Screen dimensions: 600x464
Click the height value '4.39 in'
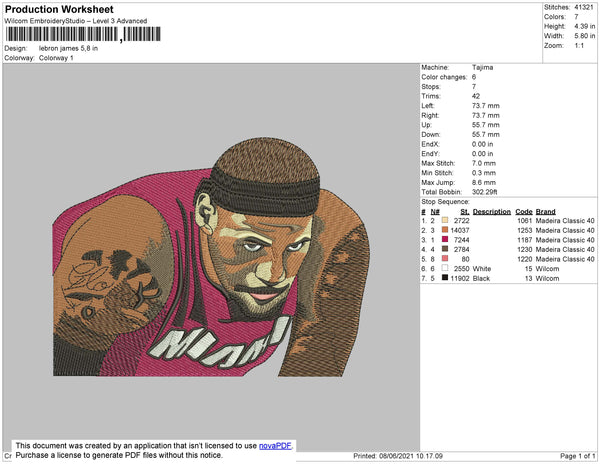(584, 26)
